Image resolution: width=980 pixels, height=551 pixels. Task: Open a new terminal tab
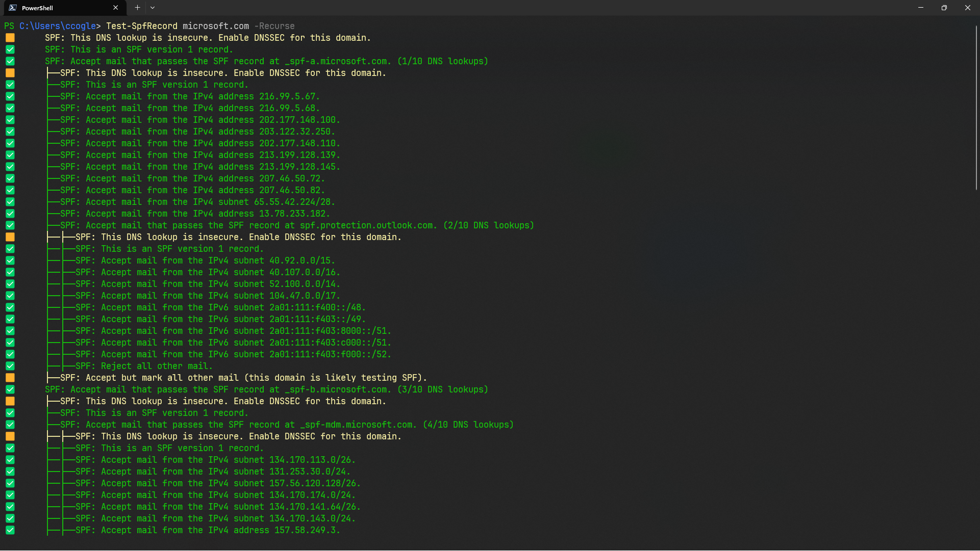[x=137, y=8]
